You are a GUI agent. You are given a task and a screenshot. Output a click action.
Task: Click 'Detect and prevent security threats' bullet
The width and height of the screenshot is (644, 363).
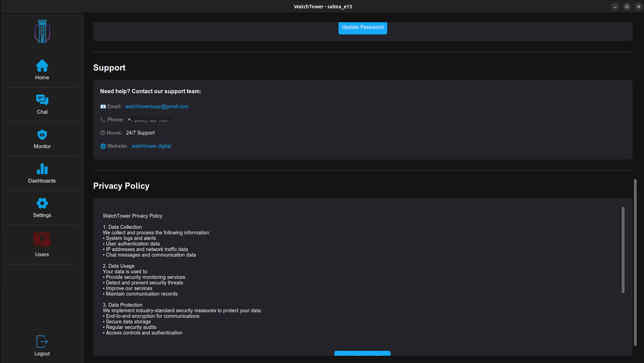click(143, 283)
